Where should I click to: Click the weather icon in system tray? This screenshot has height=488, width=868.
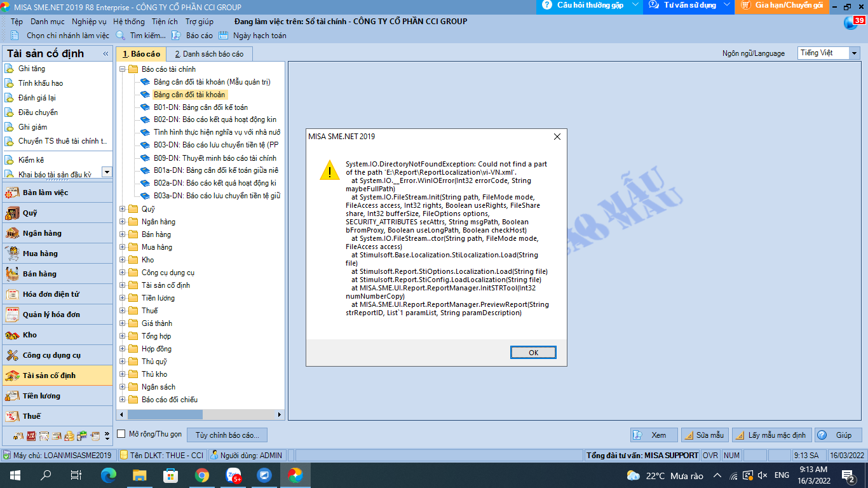[x=633, y=475]
